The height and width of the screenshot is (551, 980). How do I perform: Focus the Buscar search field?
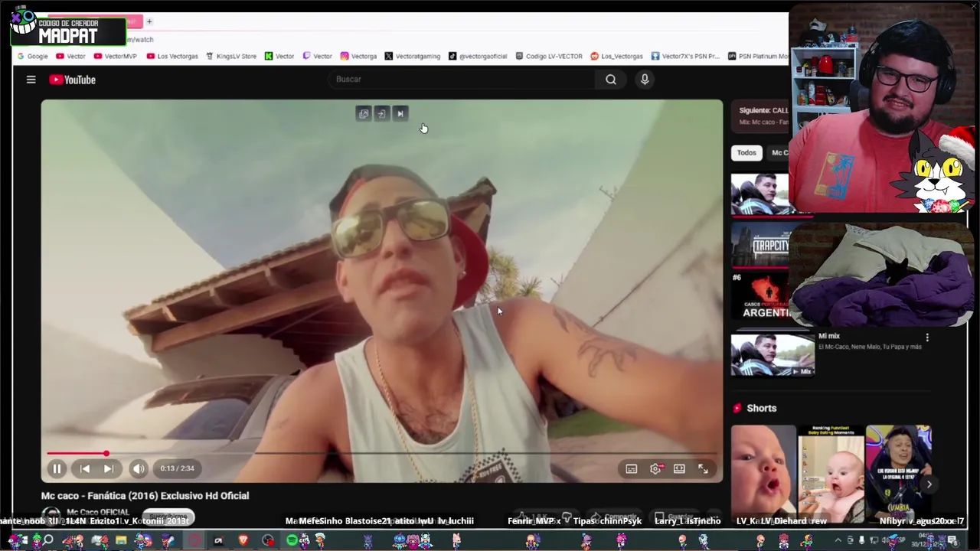pos(463,79)
